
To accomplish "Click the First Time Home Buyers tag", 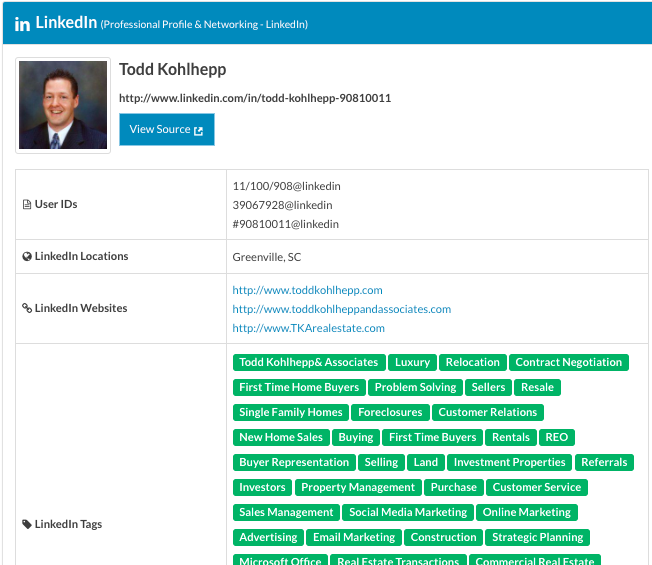I will click(299, 387).
